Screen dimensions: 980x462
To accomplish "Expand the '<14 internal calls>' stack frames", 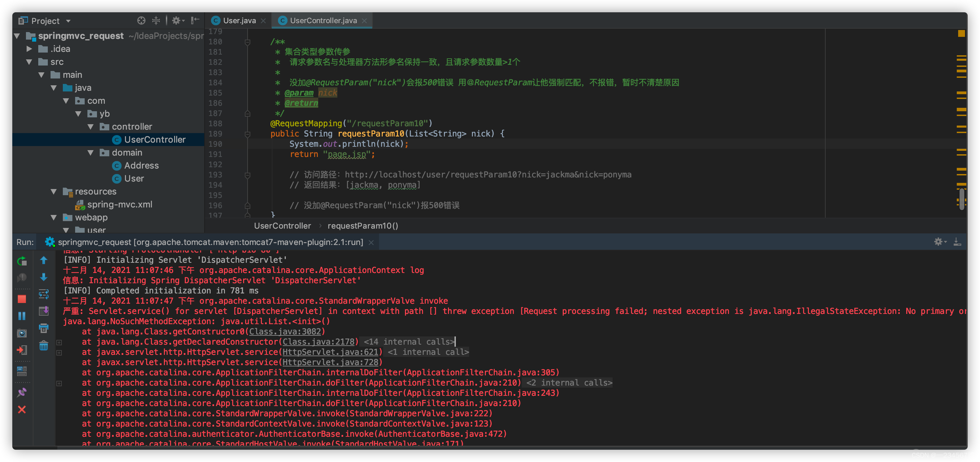I will [x=59, y=342].
